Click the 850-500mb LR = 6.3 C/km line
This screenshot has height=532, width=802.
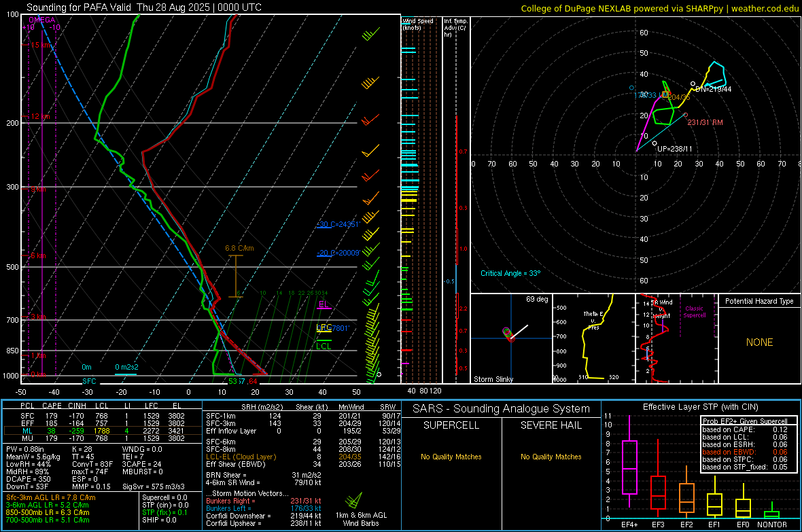click(48, 512)
